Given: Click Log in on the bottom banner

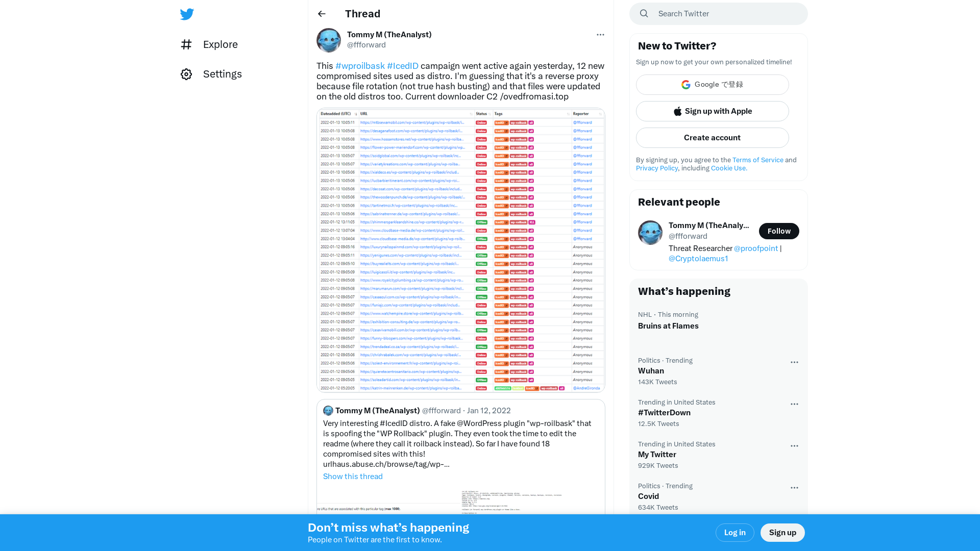Looking at the screenshot, I should [x=735, y=533].
